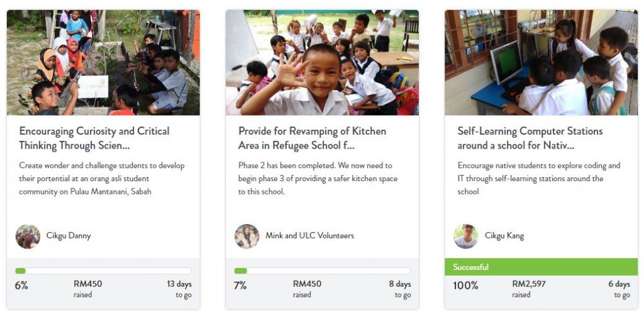Click the 7% funding progress bar
The image size is (644, 314).
click(322, 271)
